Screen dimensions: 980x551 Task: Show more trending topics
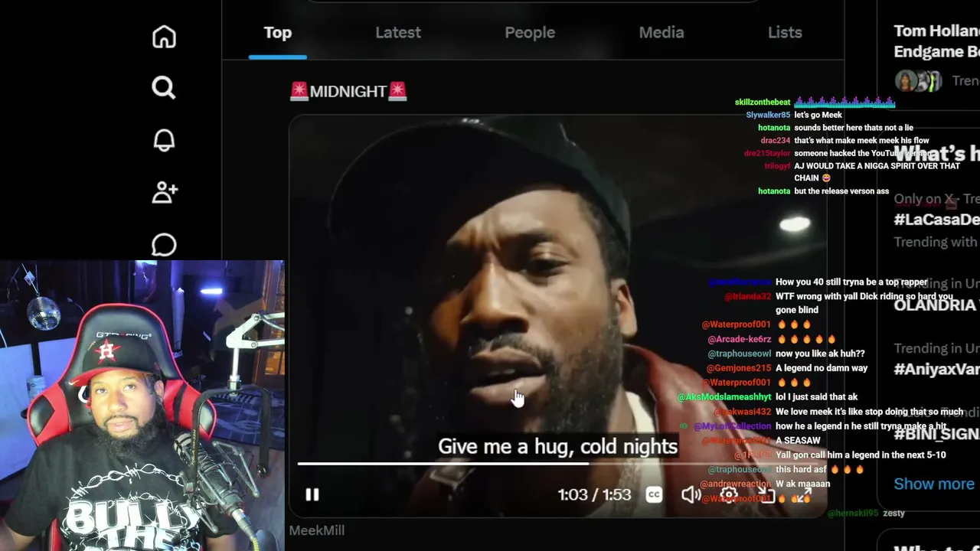[x=934, y=484]
